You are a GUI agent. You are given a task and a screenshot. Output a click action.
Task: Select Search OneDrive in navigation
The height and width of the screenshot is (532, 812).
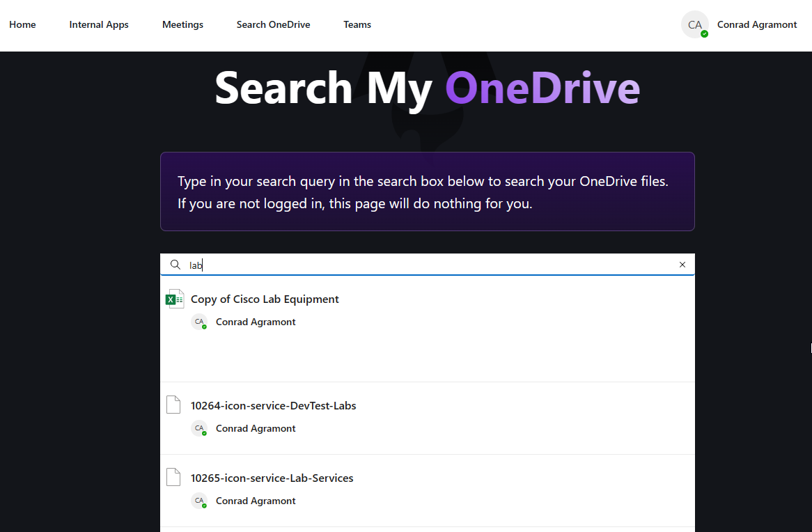[274, 24]
